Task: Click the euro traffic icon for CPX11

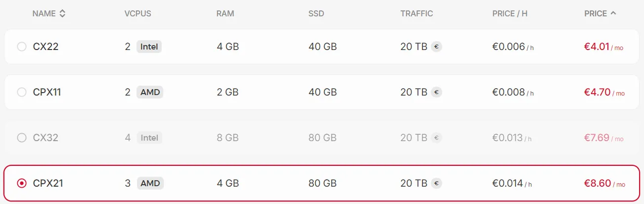Action: click(x=436, y=92)
